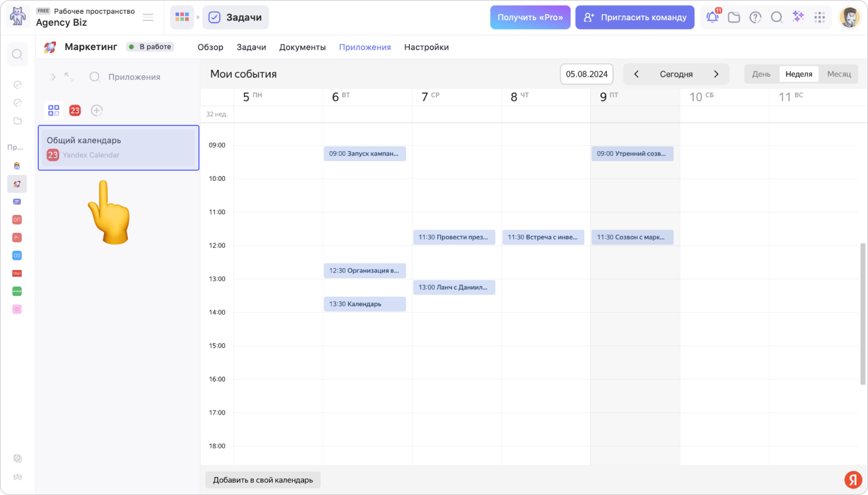This screenshot has height=495, width=868.
Task: Switch calendar to Month view
Action: point(839,74)
